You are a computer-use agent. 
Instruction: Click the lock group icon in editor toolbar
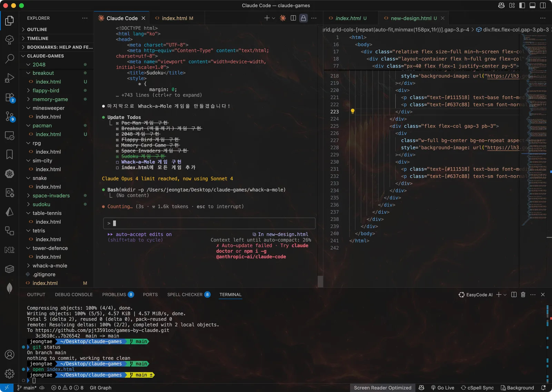(303, 18)
